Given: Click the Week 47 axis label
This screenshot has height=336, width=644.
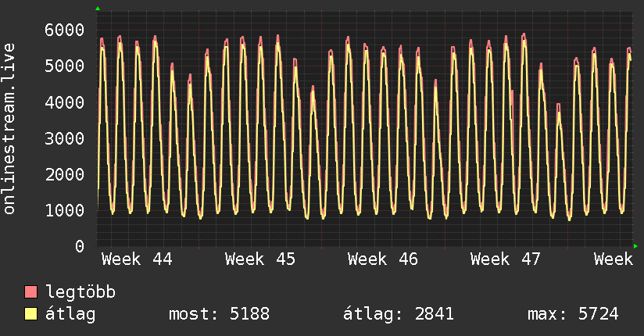Looking at the screenshot, I should [506, 259].
